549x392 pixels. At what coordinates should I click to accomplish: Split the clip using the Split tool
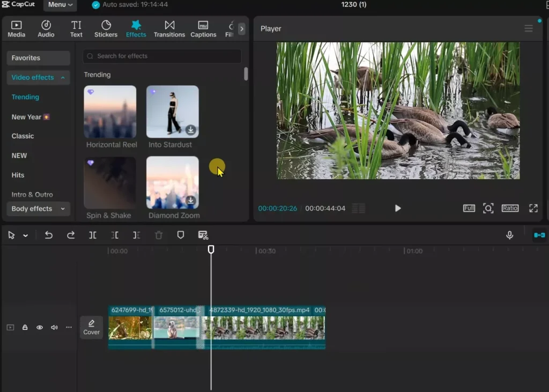[x=93, y=235]
